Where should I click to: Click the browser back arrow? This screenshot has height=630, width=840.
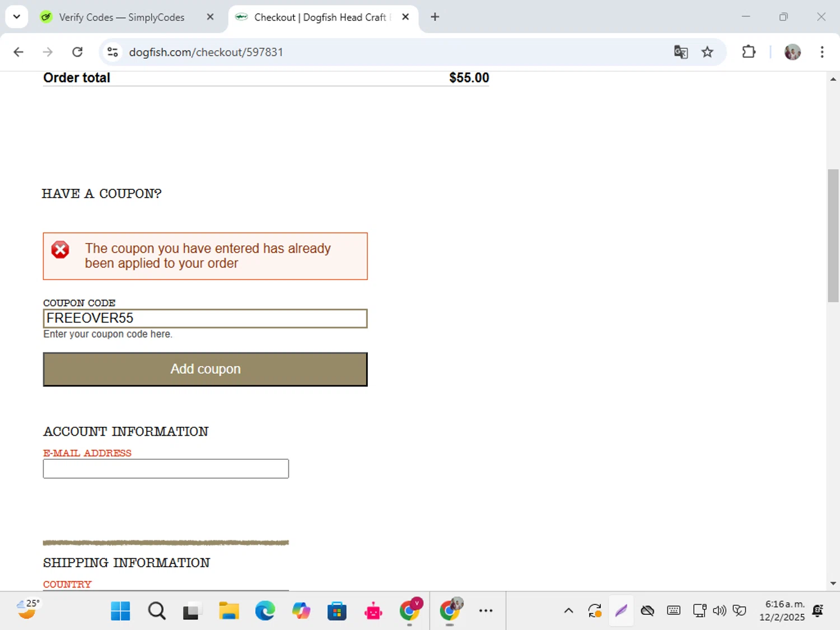click(18, 52)
